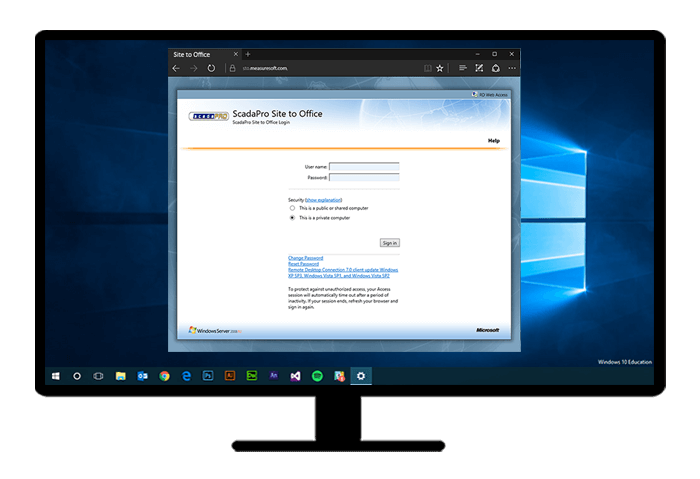Launch Google Chrome from the taskbar
Viewport: 700px width, 479px height.
164,376
